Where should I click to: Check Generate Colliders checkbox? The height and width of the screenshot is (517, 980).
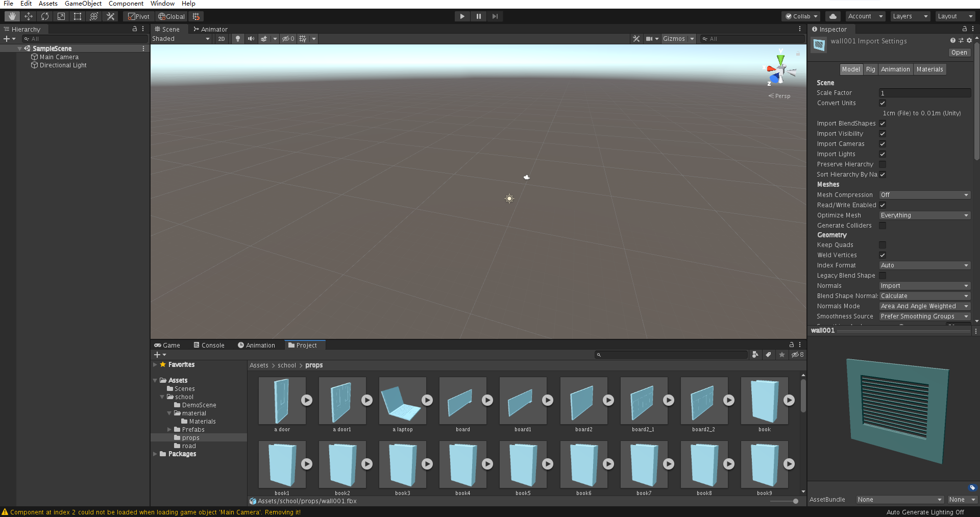[x=883, y=226]
